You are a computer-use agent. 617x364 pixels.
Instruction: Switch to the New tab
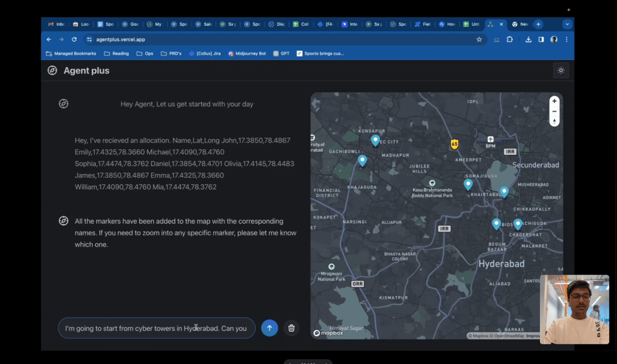coord(520,24)
